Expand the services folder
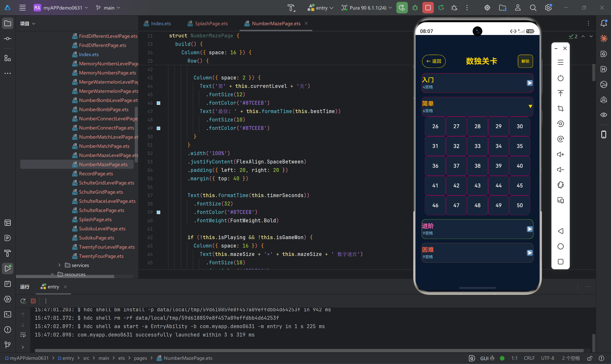Viewport: 611px width, 364px height. [x=59, y=265]
